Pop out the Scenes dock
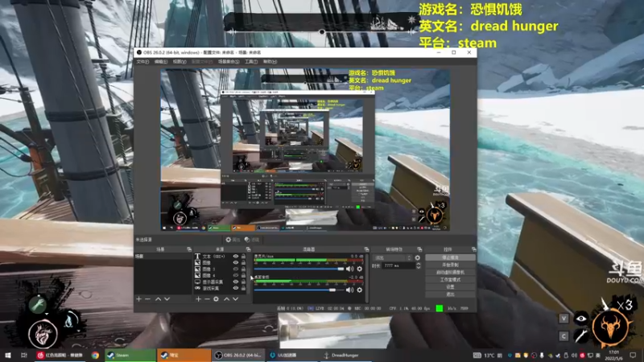 tap(189, 249)
